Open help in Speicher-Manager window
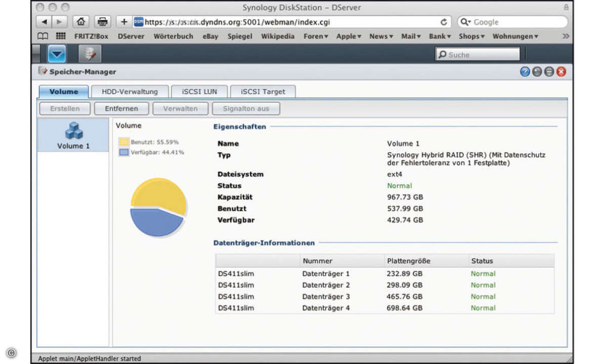The image size is (607, 364). 525,72
